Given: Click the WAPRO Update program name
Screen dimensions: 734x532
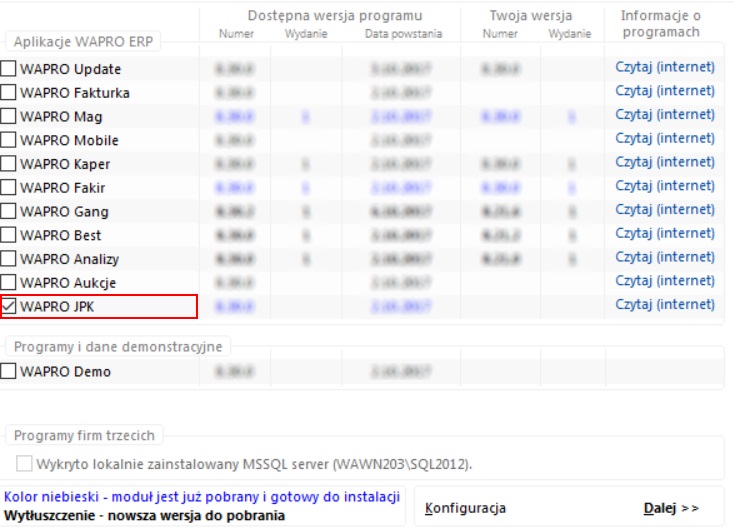Looking at the screenshot, I should pos(71,69).
